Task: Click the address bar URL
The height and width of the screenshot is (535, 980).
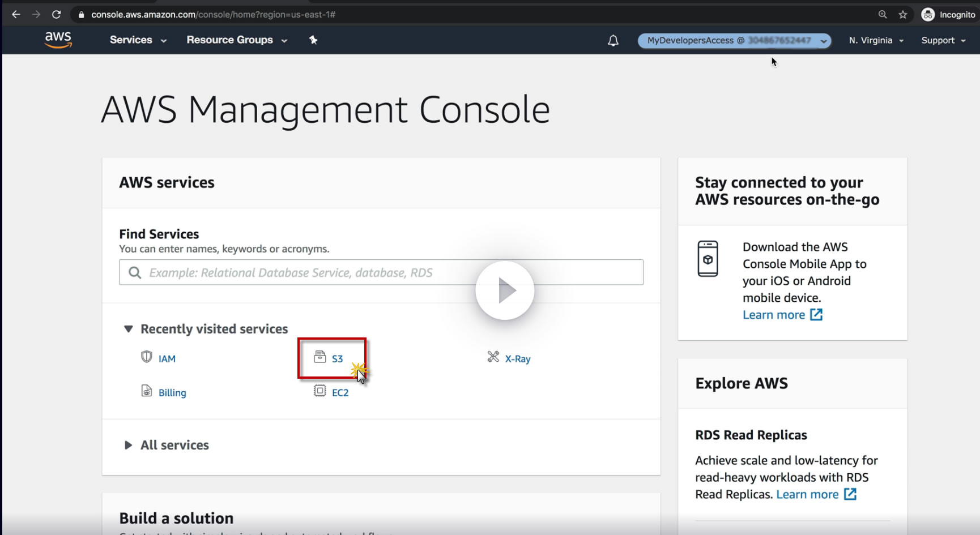Action: click(x=214, y=15)
